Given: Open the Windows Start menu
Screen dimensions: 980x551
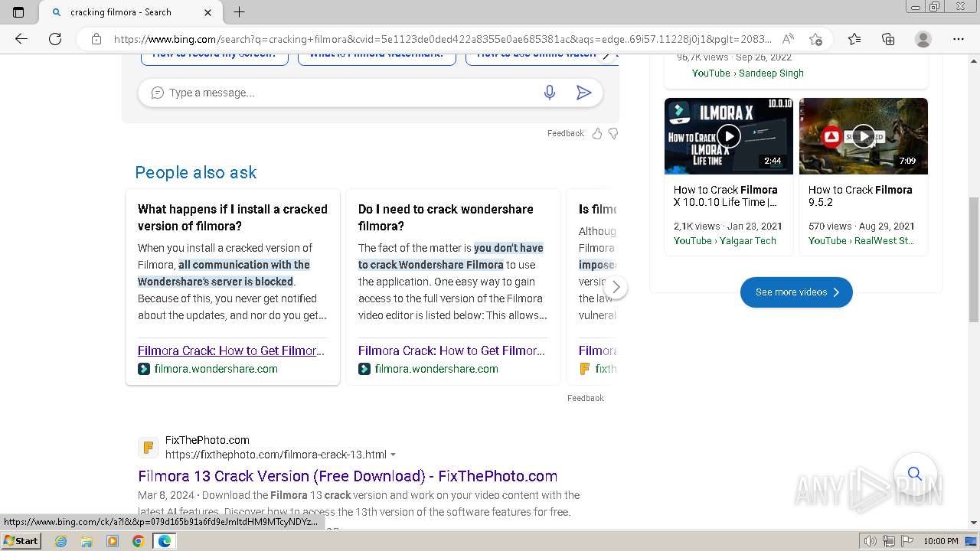Looking at the screenshot, I should tap(21, 541).
